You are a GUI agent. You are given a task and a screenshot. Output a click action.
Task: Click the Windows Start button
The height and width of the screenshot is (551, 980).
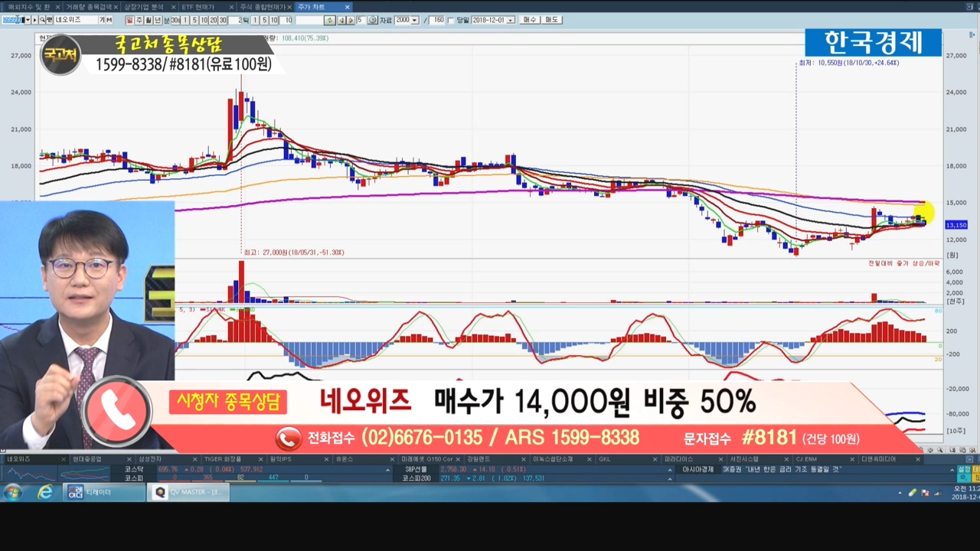pos(13,492)
